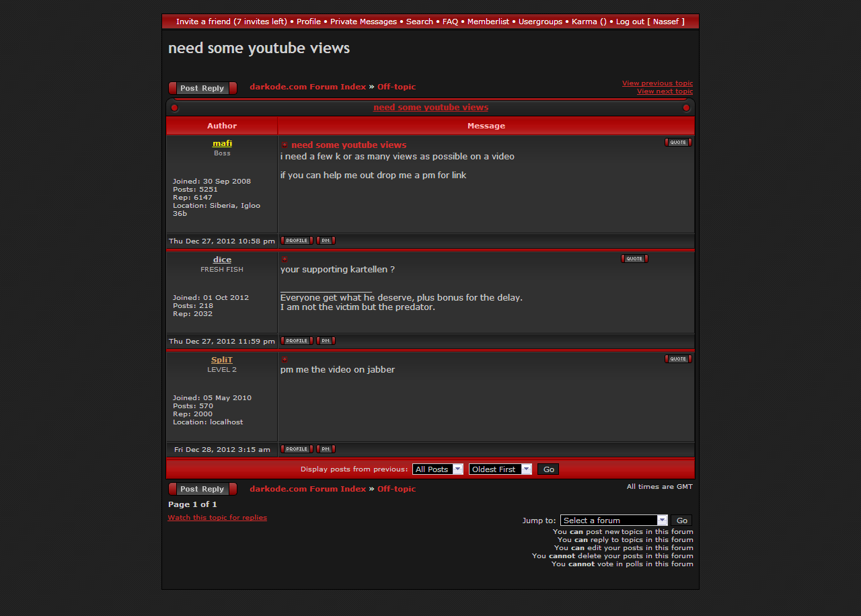Click the Quote button on mafi's post
The image size is (861, 616).
point(677,143)
